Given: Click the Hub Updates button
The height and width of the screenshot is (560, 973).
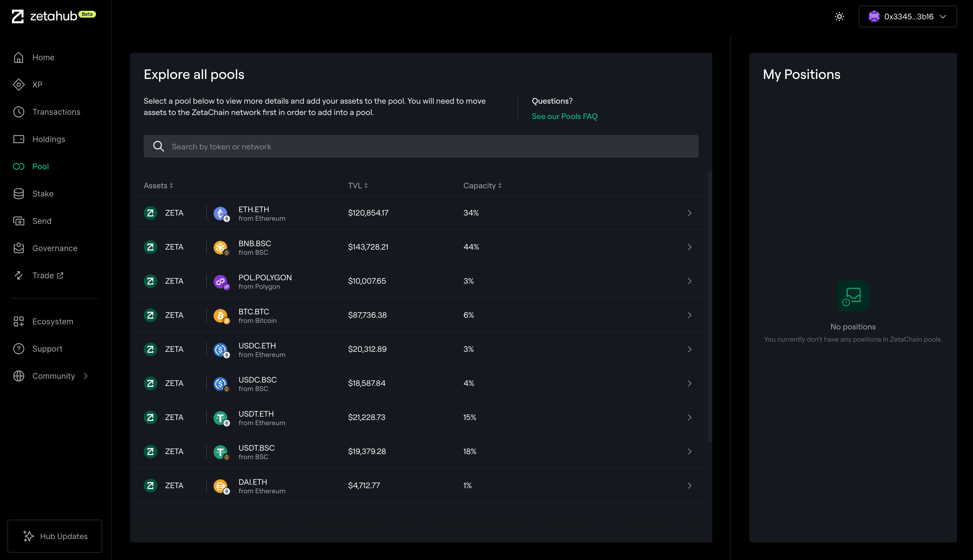Looking at the screenshot, I should (55, 536).
